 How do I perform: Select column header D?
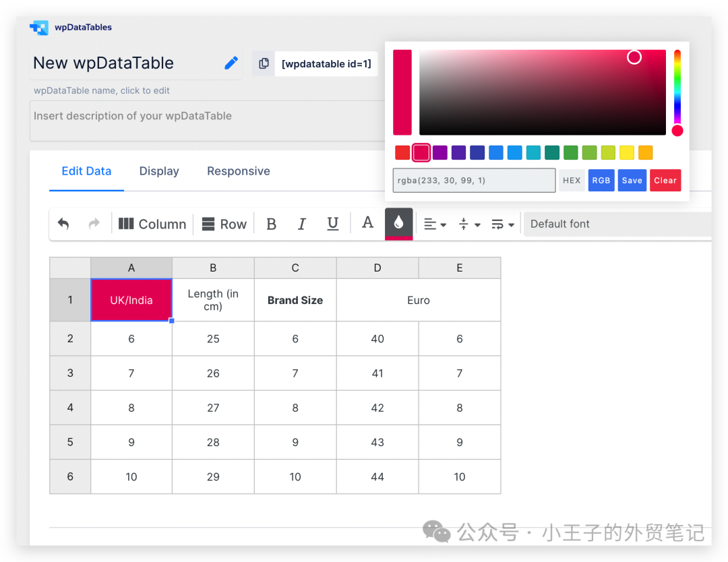(377, 268)
